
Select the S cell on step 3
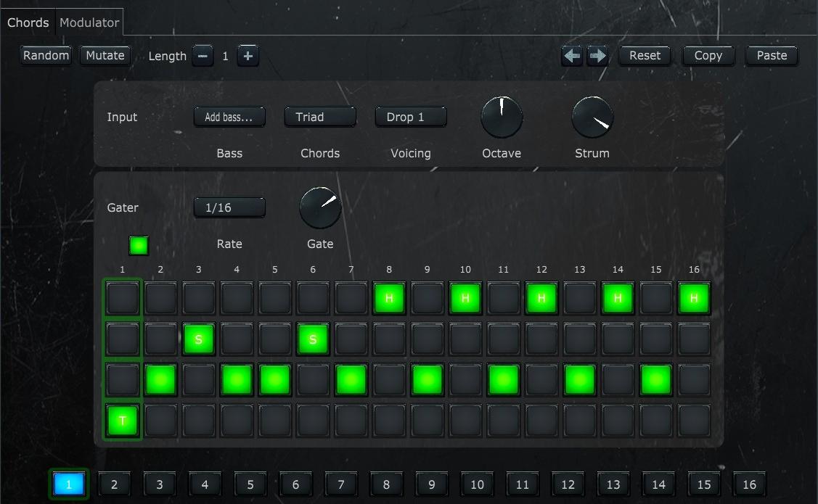(x=198, y=339)
